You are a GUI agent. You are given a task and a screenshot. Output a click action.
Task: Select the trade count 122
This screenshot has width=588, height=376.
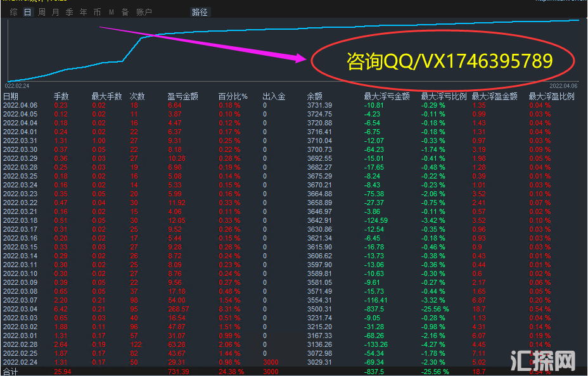click(x=136, y=344)
